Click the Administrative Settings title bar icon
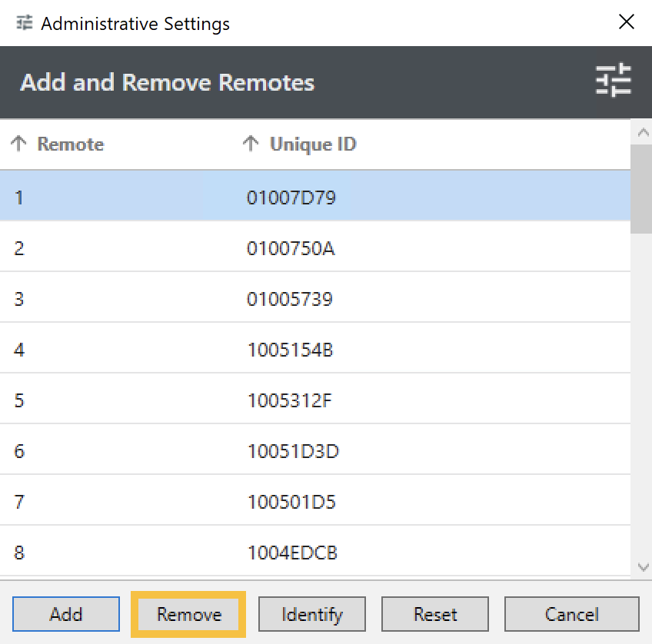Image resolution: width=652 pixels, height=644 pixels. point(25,23)
